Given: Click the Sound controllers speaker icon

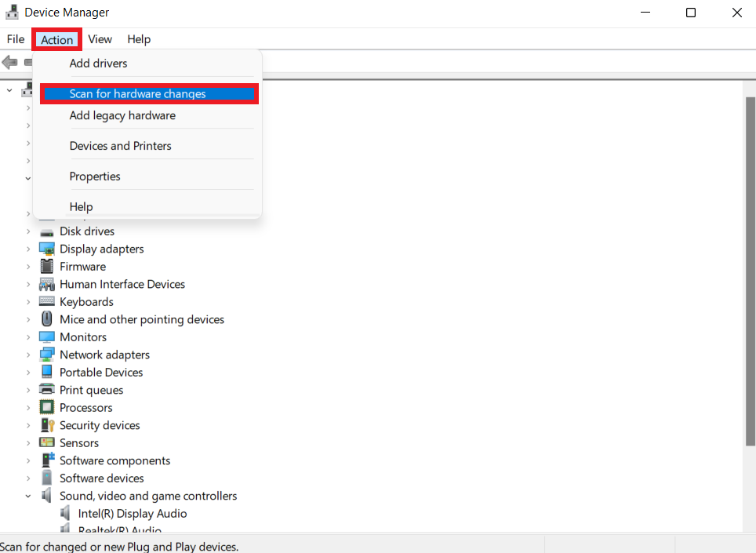Looking at the screenshot, I should (x=47, y=495).
